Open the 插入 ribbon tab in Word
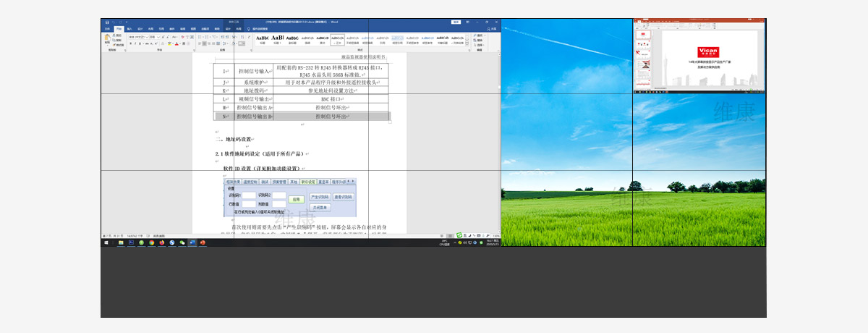This screenshot has height=333, width=868. click(x=129, y=29)
